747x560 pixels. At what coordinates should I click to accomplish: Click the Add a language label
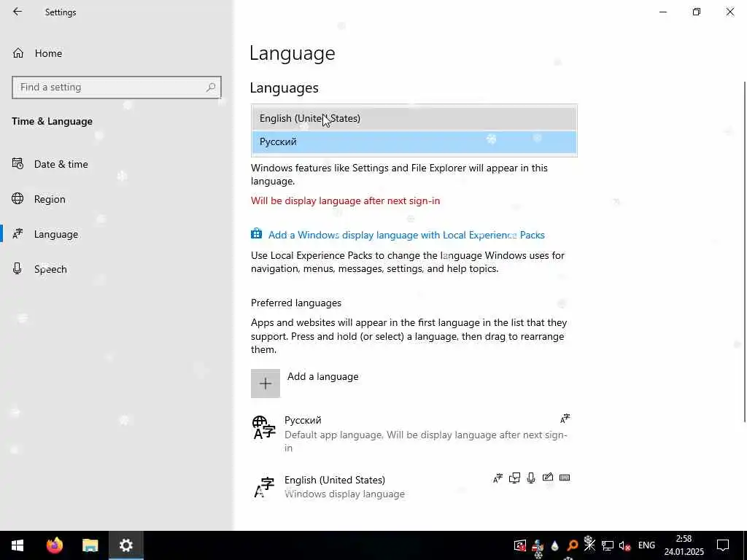pyautogui.click(x=323, y=376)
